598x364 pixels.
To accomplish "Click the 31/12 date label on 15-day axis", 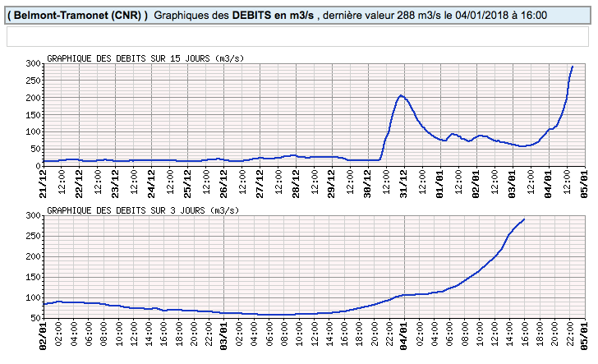I will coord(405,178).
